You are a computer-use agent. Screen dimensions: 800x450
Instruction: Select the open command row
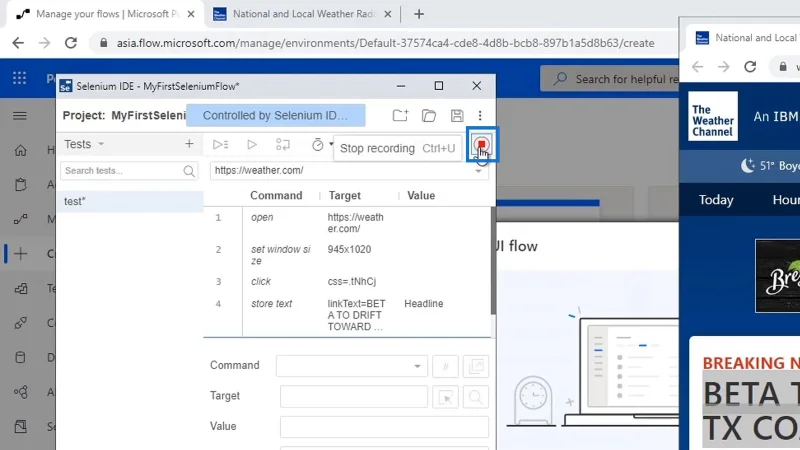348,223
